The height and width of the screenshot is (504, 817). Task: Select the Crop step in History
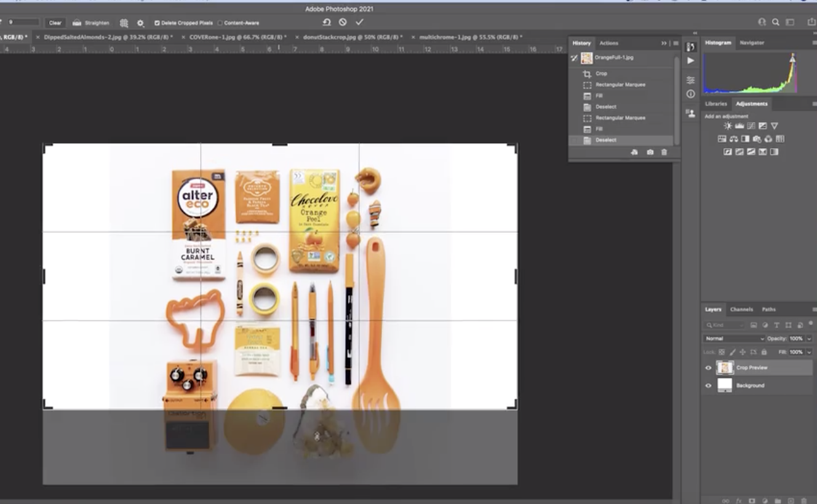pos(601,74)
